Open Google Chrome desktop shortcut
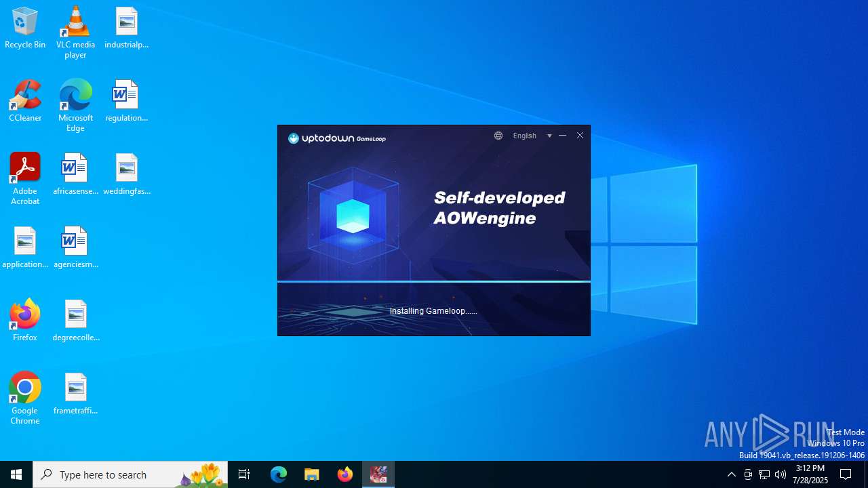The image size is (868, 488). coord(25,399)
